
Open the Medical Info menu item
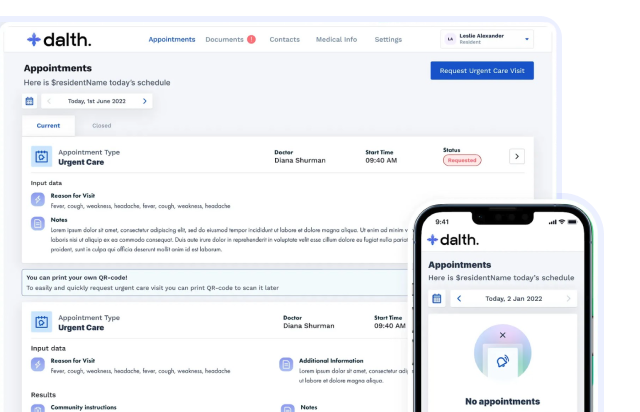point(336,40)
